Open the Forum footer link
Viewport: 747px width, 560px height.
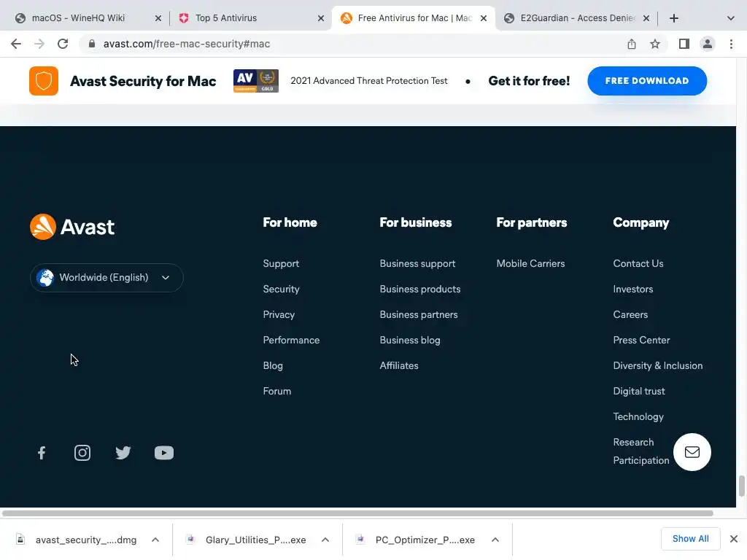276,391
